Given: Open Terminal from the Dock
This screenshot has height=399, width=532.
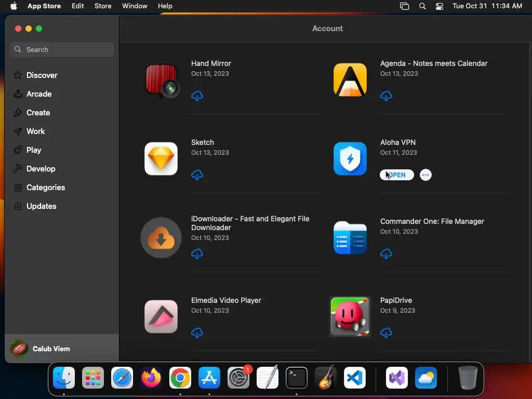Looking at the screenshot, I should click(x=297, y=377).
